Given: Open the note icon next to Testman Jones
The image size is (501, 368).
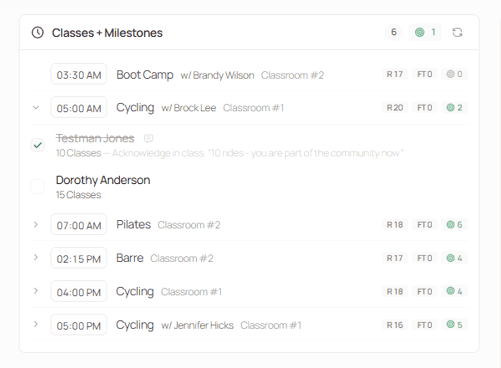Looking at the screenshot, I should [x=148, y=138].
